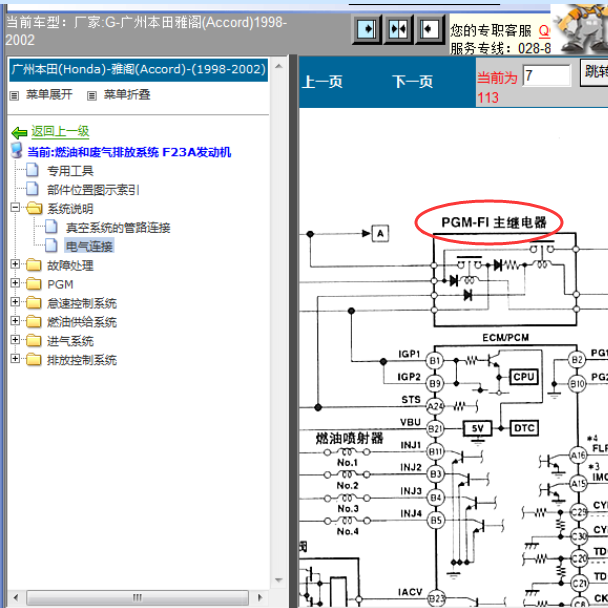Click the page icon beside 电气连接
608x608 pixels.
51,245
